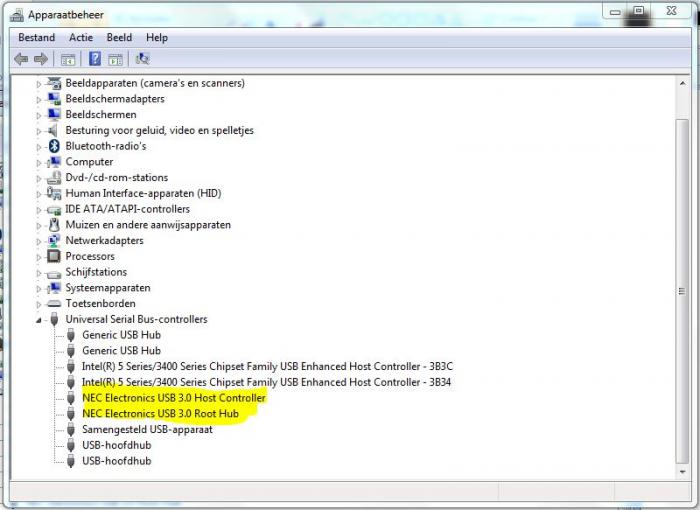Screen dimensions: 700x510
Task: Click the Universal Serial Bus-controllers USB icon
Action: pos(54,319)
